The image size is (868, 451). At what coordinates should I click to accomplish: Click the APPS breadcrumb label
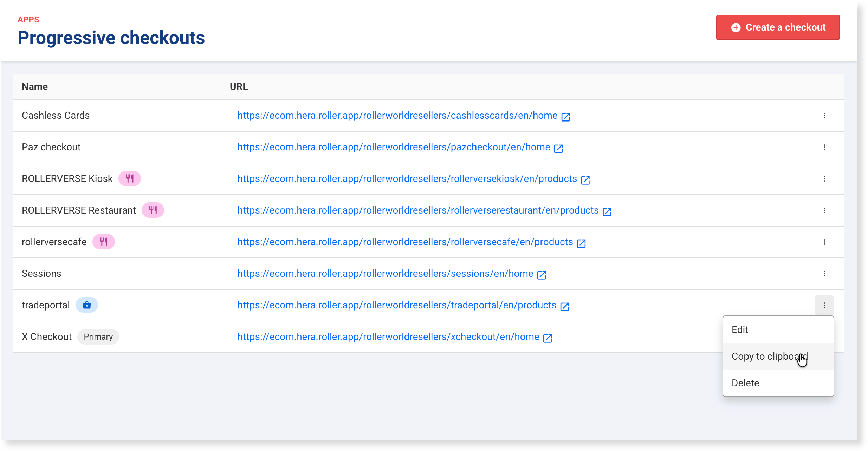tap(28, 20)
